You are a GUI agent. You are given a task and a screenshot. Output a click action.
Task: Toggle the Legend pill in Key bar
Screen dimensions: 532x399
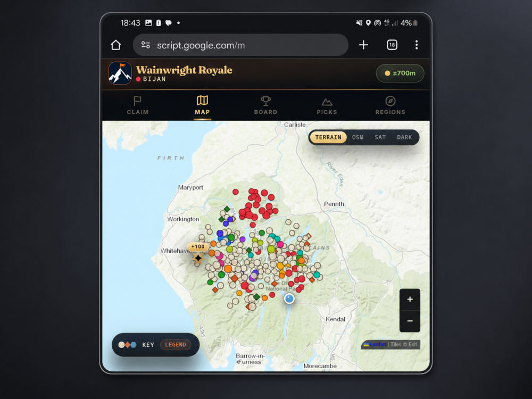coord(176,345)
